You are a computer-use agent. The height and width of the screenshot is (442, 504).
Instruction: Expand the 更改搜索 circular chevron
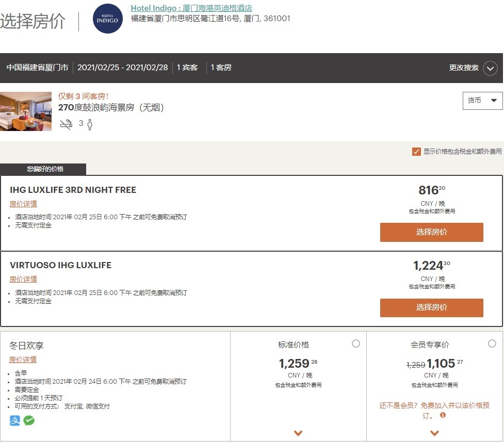pos(490,68)
